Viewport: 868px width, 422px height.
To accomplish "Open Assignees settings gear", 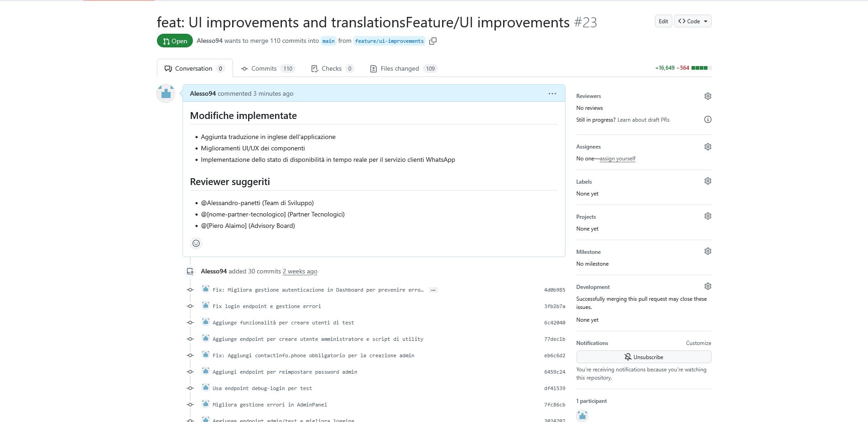I will (x=707, y=146).
